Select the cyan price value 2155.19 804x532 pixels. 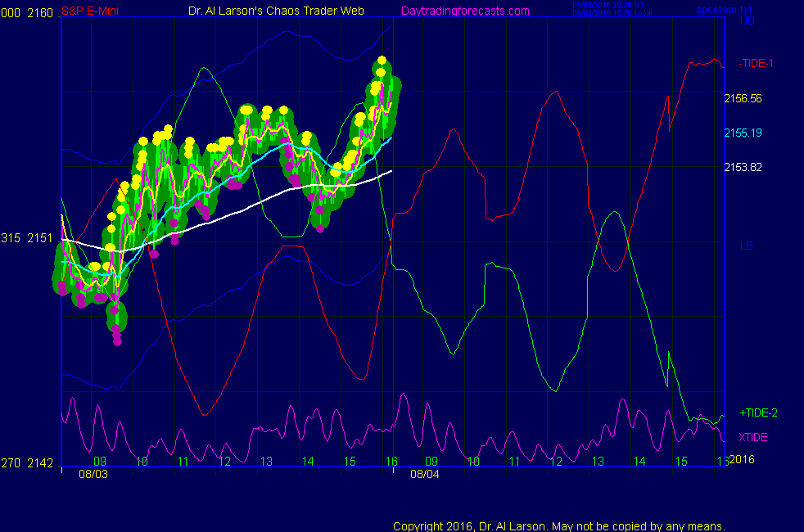[x=743, y=133]
